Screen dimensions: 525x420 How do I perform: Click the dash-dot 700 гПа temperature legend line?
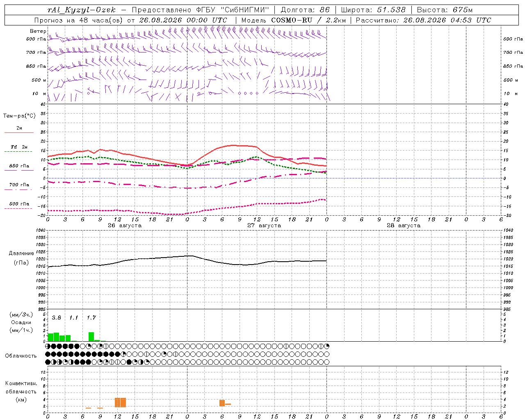pos(18,189)
